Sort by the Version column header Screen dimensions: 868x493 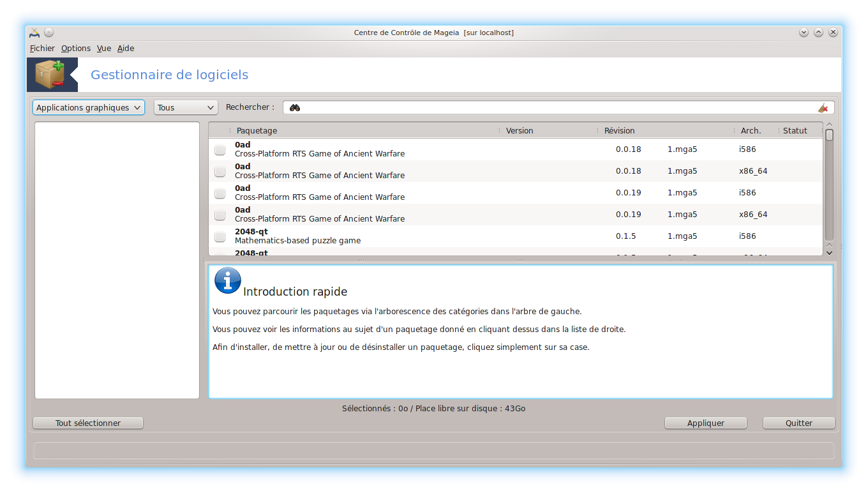tap(549, 130)
